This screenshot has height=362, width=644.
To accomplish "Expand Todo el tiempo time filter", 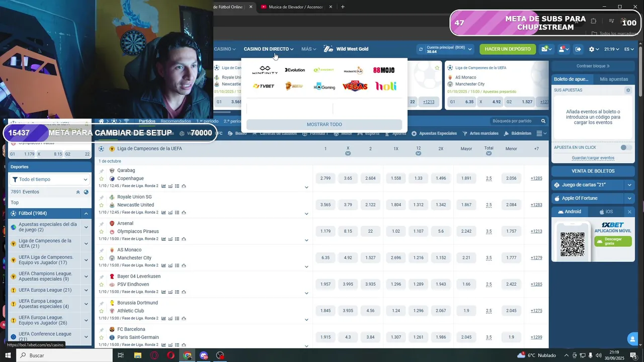I will pos(49,179).
